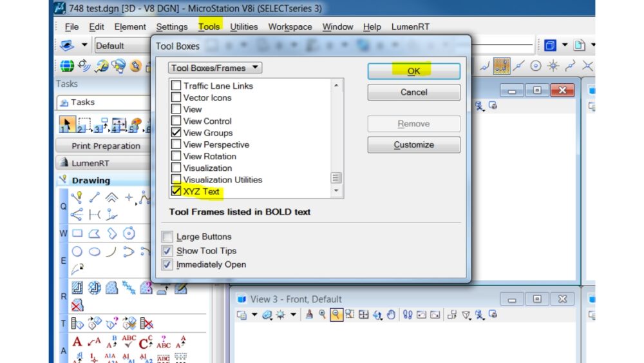Click the Keypoint snap mode icon
Image resolution: width=644 pixels, height=363 pixels.
coord(502,66)
